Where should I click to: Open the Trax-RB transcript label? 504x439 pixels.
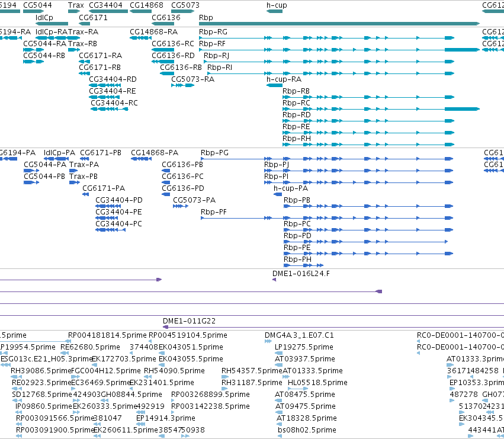[82, 44]
